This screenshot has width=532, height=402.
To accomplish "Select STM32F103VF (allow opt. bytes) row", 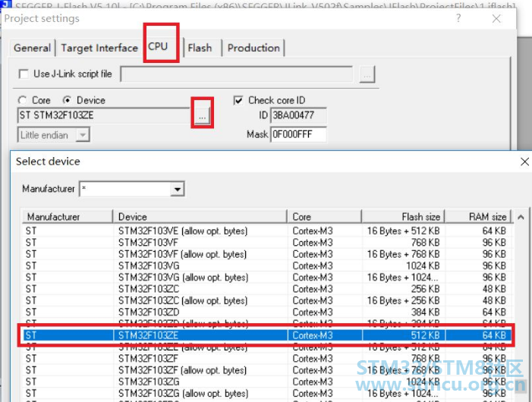I will (266, 254).
